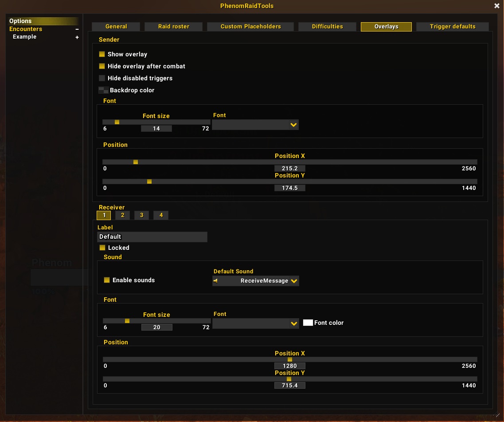Viewport: 504px width, 422px height.
Task: Open the Receiver Font dropdown
Action: coord(256,323)
